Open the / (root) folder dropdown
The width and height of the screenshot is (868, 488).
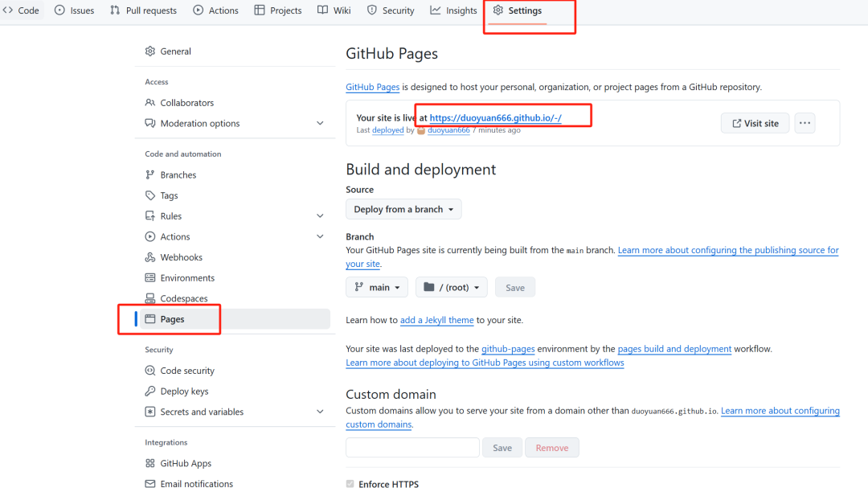click(x=452, y=288)
